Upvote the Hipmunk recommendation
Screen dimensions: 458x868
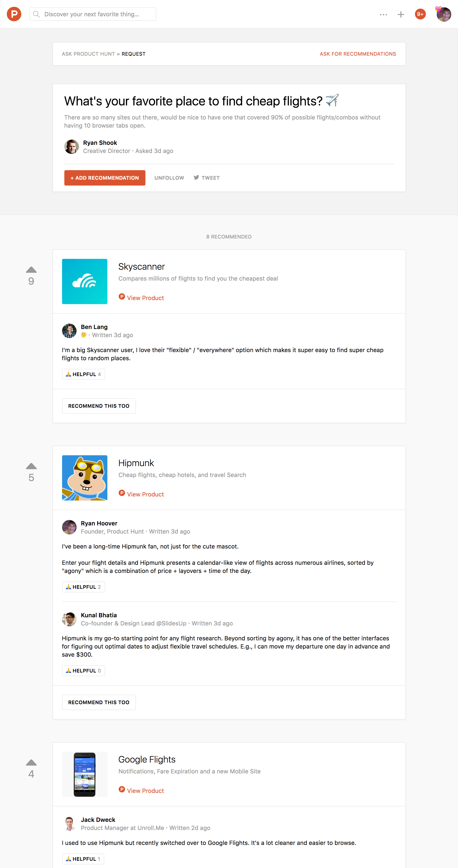click(31, 467)
